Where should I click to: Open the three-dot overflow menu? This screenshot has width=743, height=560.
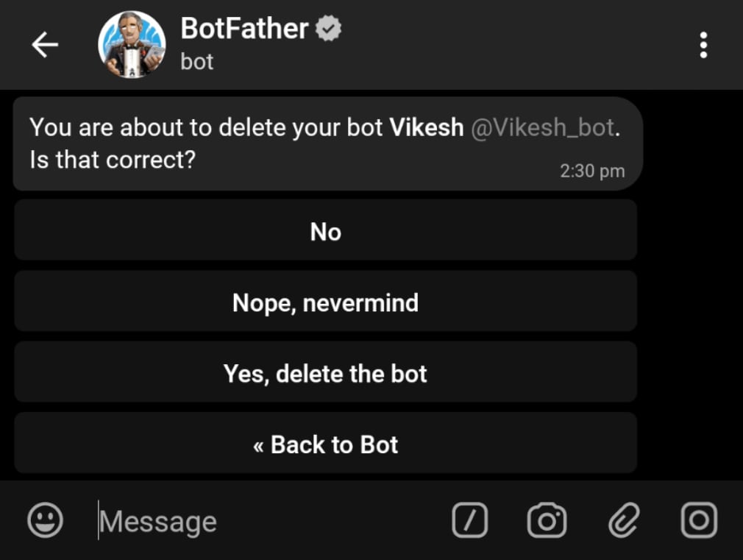coord(703,45)
